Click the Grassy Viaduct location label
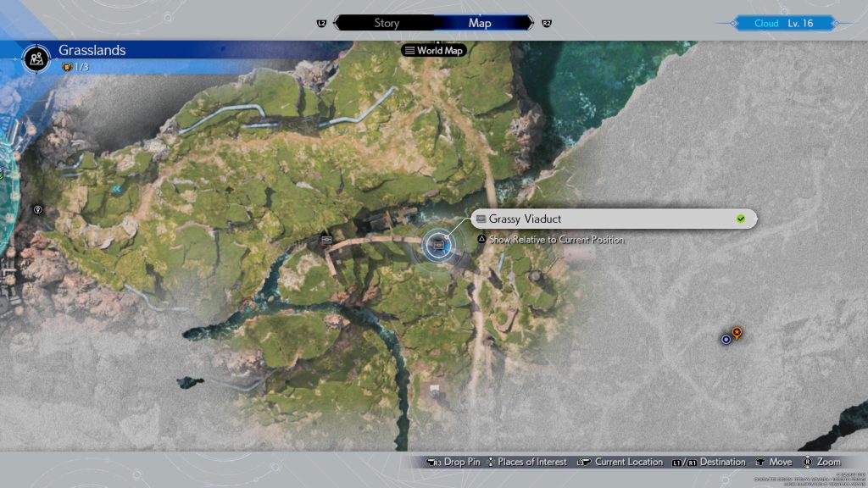The image size is (868, 488). tap(526, 219)
